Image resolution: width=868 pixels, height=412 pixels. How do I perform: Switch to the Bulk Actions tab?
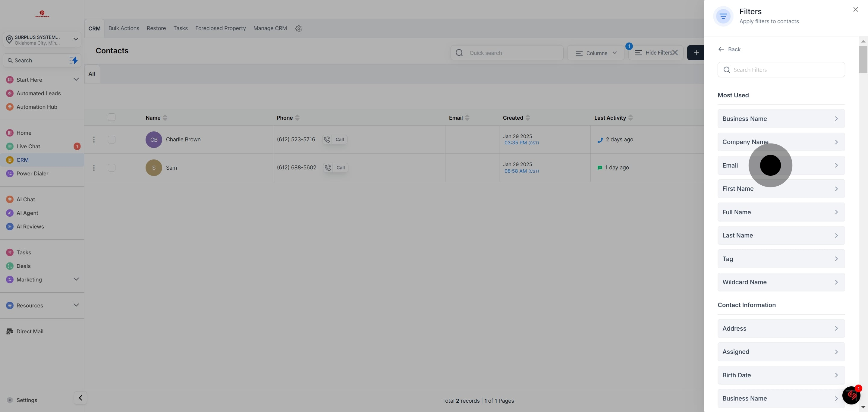point(124,28)
